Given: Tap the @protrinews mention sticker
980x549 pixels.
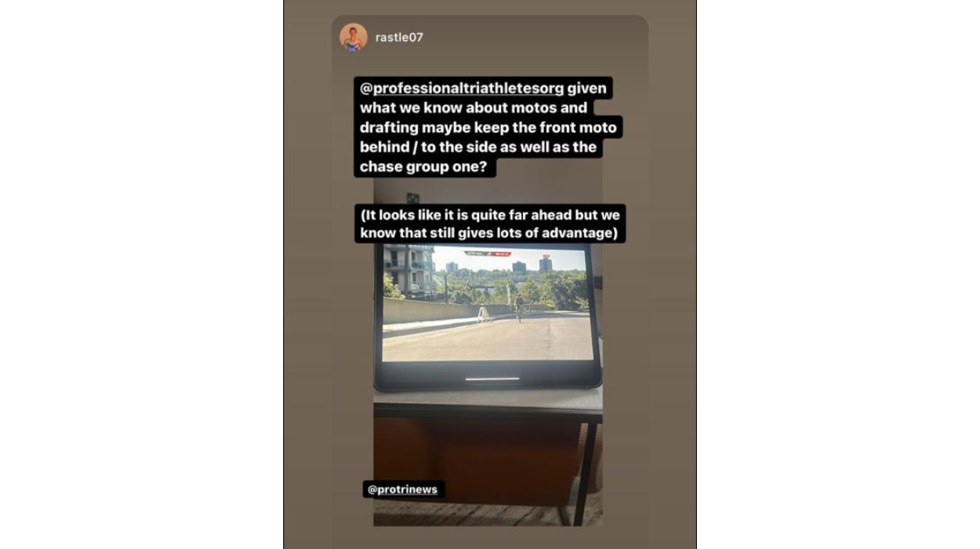Looking at the screenshot, I should [404, 489].
